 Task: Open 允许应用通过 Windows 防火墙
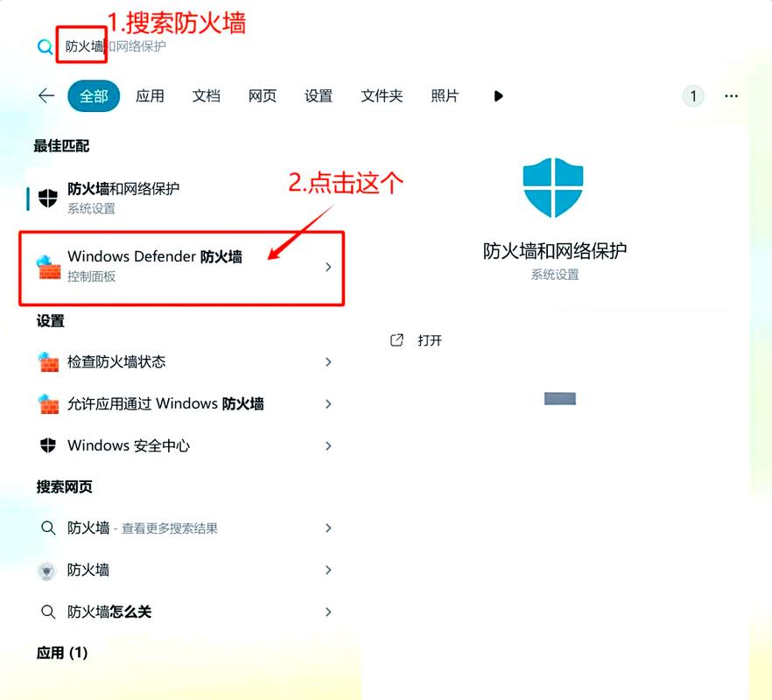(x=183, y=403)
